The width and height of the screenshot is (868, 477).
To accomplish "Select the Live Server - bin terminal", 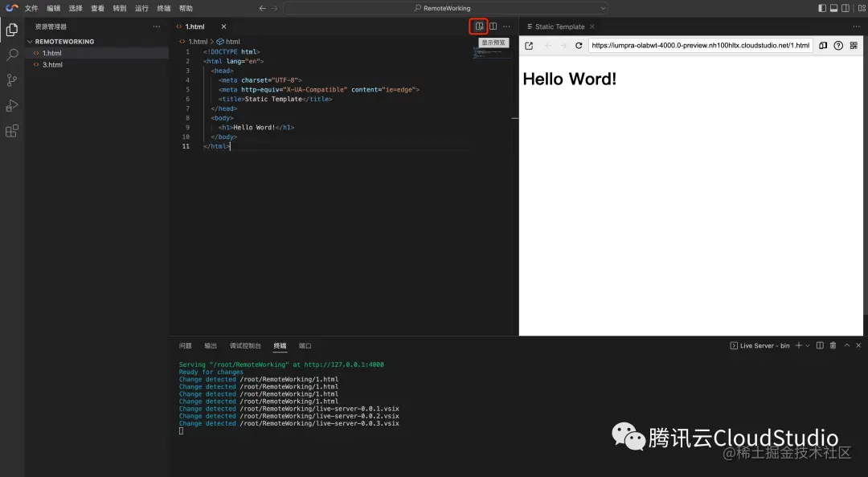I will click(759, 345).
